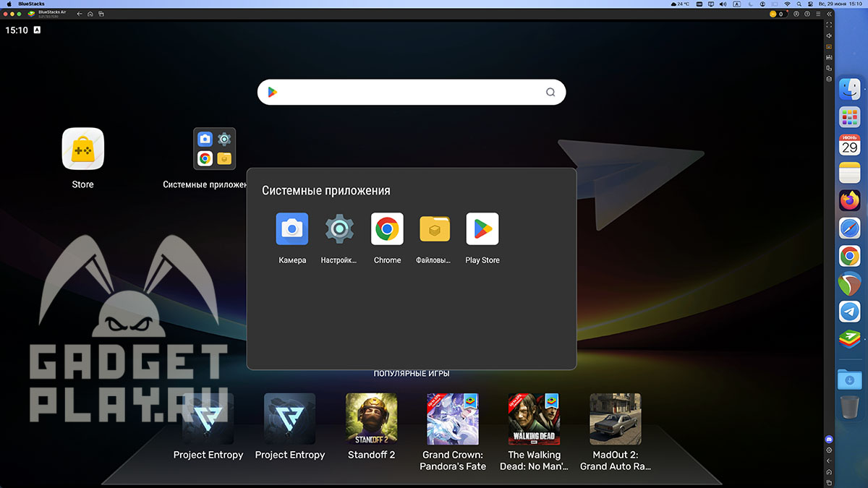Collapse the BlueStacks side toolbar with double chevron
Viewport: 868px width, 488px height.
click(829, 14)
